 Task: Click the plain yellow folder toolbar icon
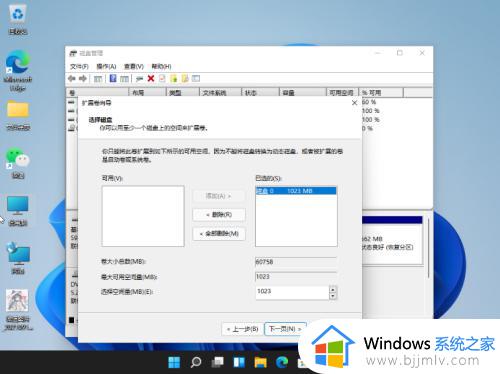(185, 79)
